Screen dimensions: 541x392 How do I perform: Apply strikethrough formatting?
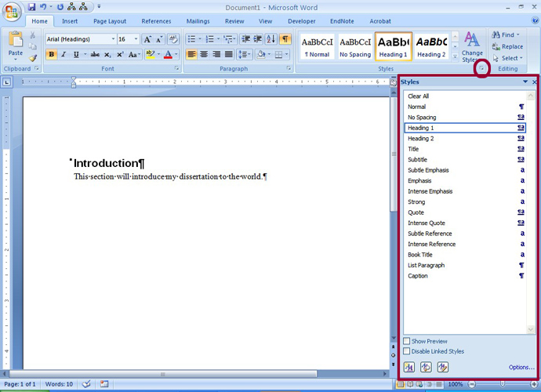pos(95,55)
